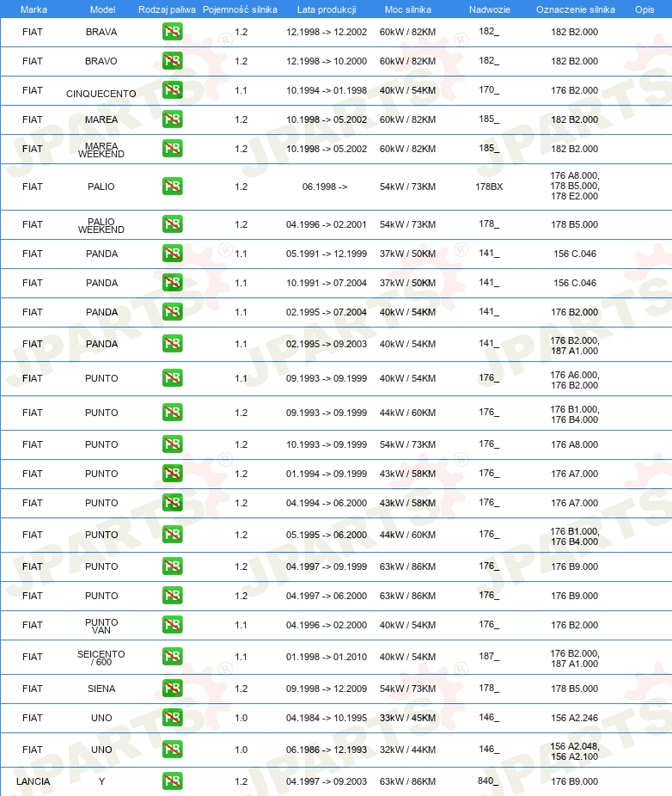Click the Oznaczenie silnika column header
The height and width of the screenshot is (796, 672).
pos(576,9)
